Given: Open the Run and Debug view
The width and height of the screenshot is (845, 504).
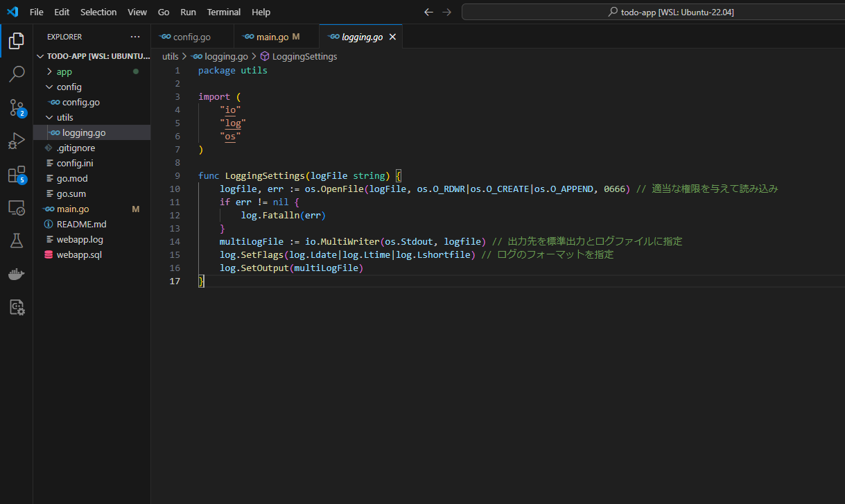Looking at the screenshot, I should point(17,141).
